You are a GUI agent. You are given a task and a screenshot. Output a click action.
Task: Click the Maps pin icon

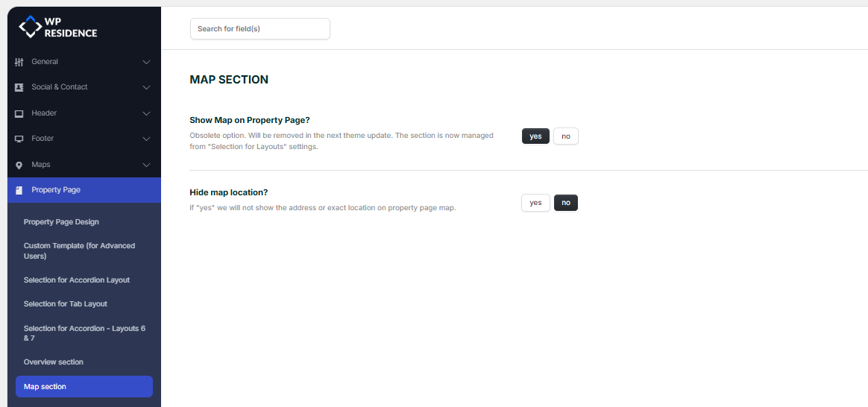pos(19,165)
